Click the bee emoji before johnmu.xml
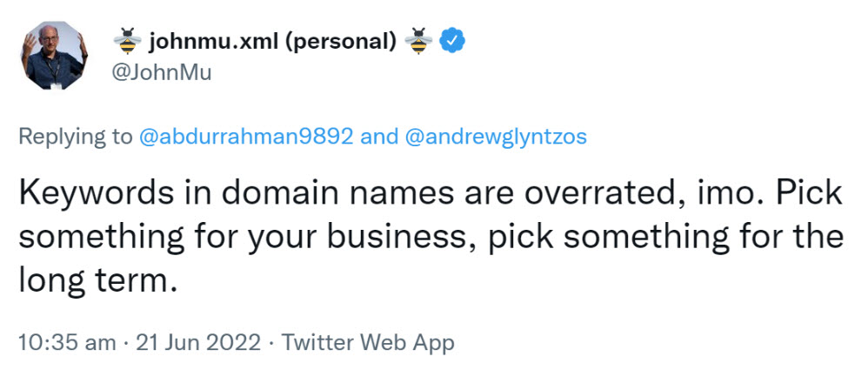This screenshot has height=370, width=868. tap(128, 39)
